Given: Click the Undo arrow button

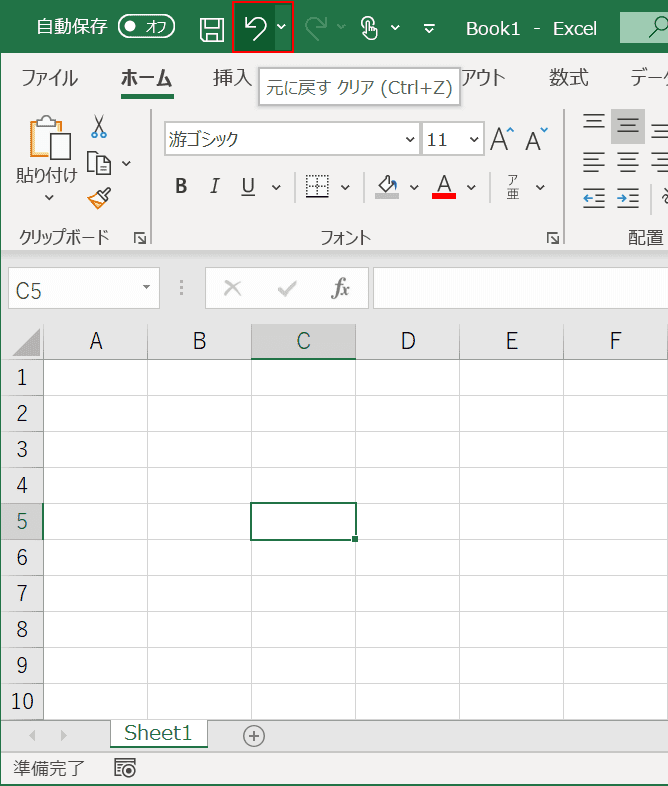Looking at the screenshot, I should click(x=255, y=27).
